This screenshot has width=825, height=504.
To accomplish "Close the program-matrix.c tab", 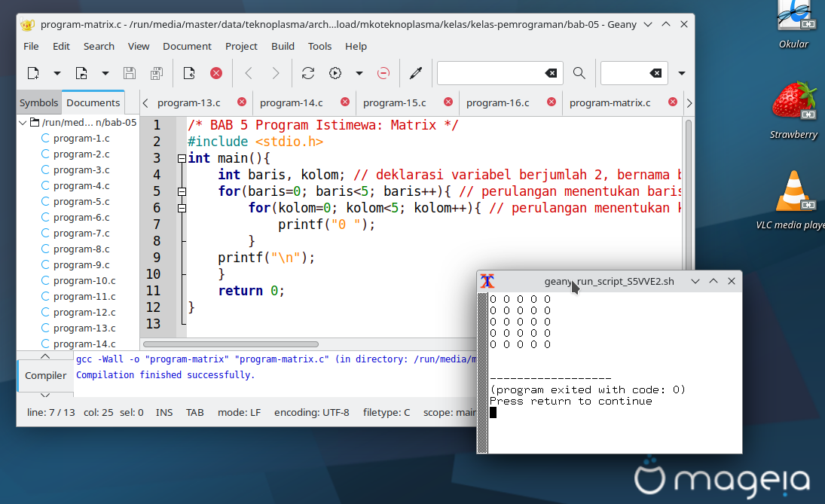I will pyautogui.click(x=672, y=102).
